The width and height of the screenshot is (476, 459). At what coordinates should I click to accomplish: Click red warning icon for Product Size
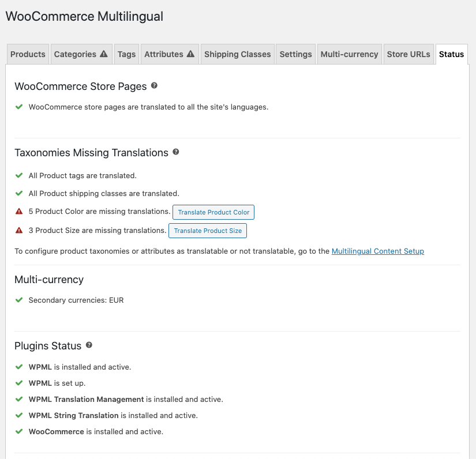coord(19,230)
